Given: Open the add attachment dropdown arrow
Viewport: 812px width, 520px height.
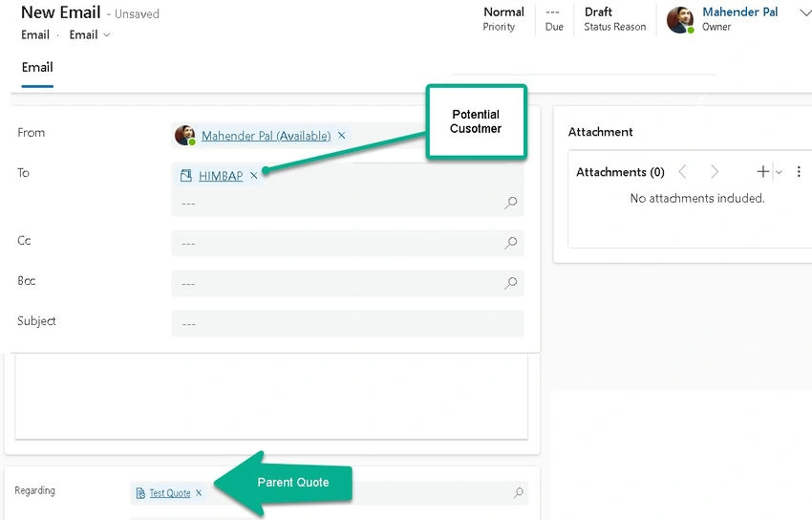Looking at the screenshot, I should tap(779, 172).
